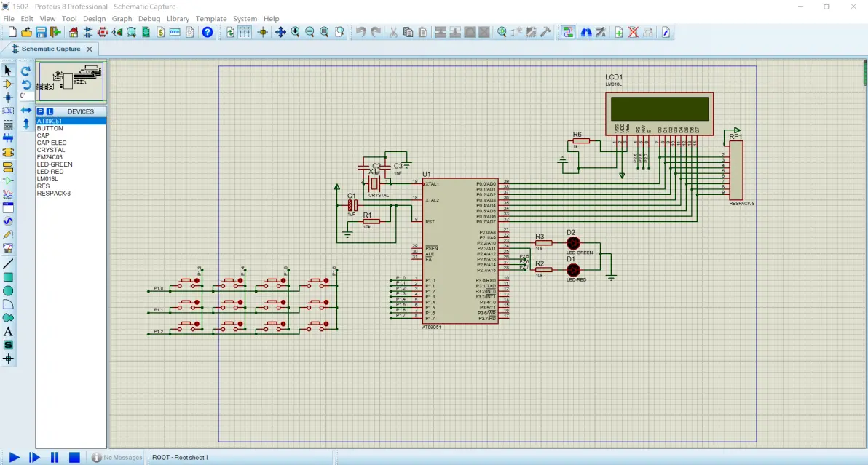Viewport: 868px width, 465px height.
Task: Choose the 2D Graphics Box tool
Action: click(8, 277)
